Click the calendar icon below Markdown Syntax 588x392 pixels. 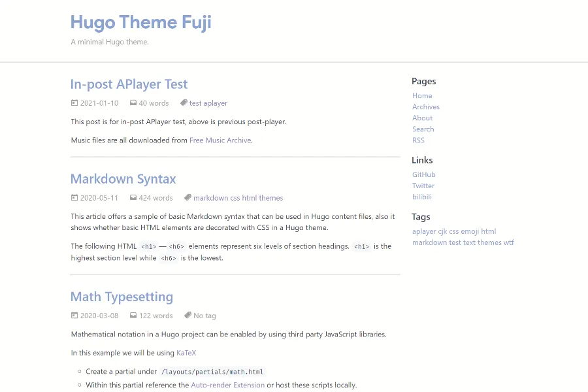point(74,197)
